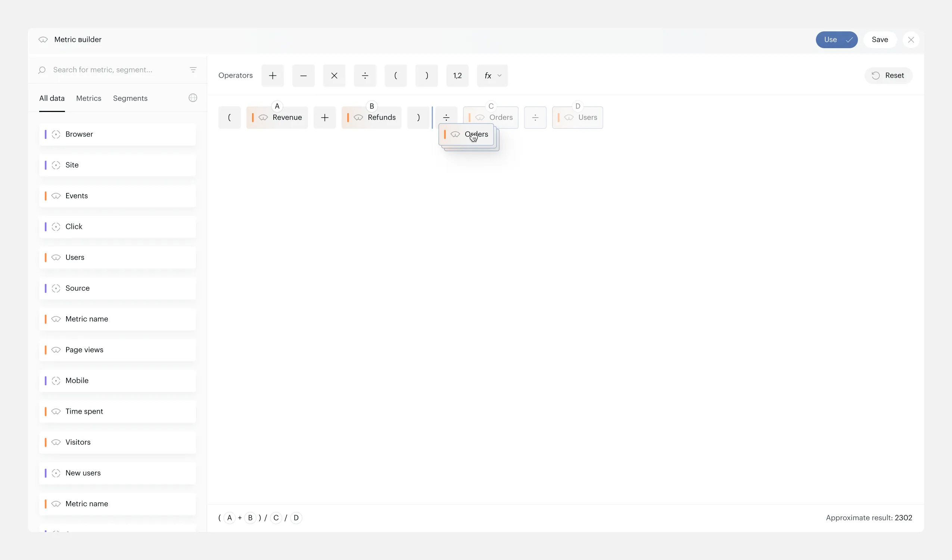Select the New users segment
952x560 pixels.
(118, 473)
